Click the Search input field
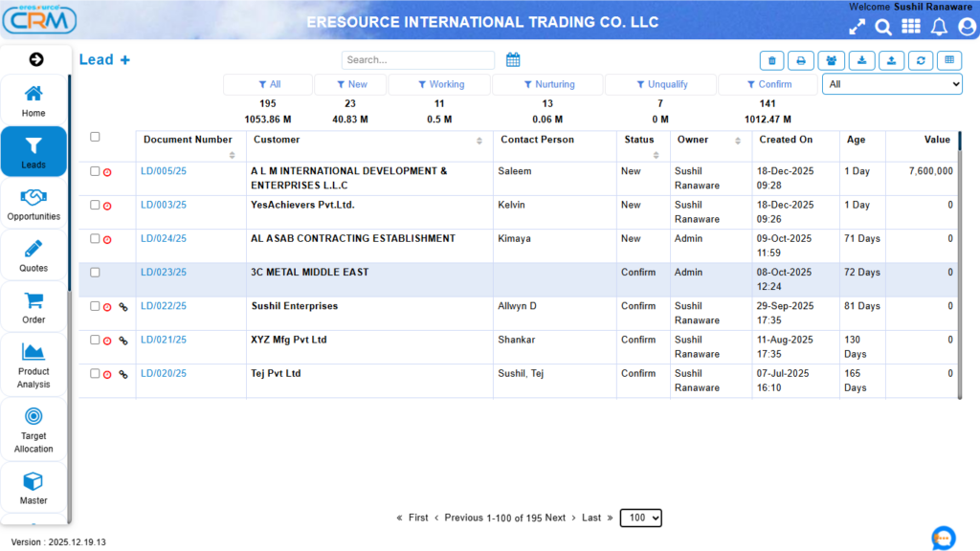The height and width of the screenshot is (551, 980). (x=417, y=60)
